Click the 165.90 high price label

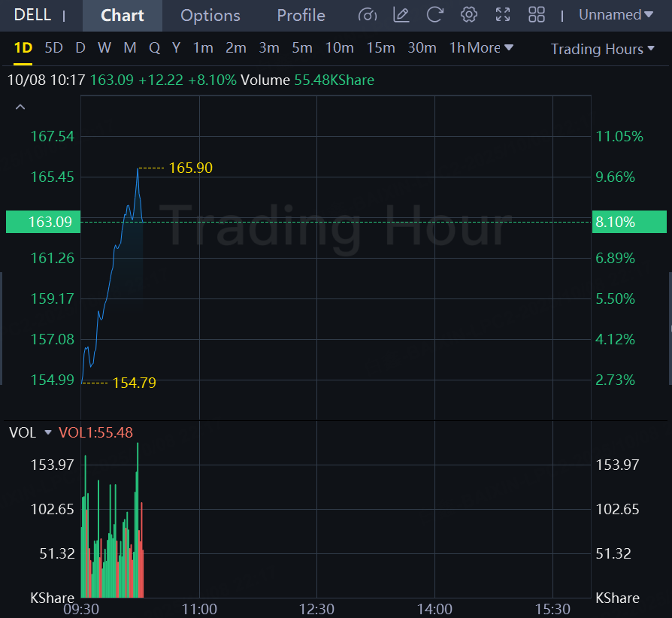pos(190,168)
